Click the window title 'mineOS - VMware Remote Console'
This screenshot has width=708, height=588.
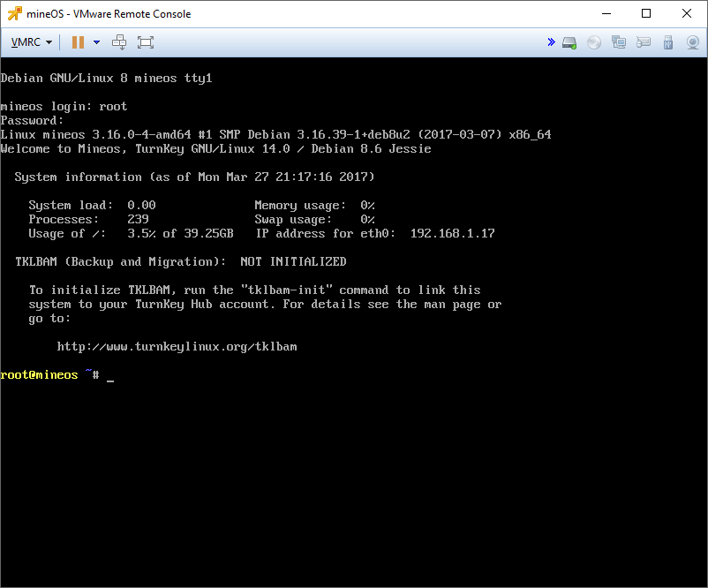tap(109, 14)
